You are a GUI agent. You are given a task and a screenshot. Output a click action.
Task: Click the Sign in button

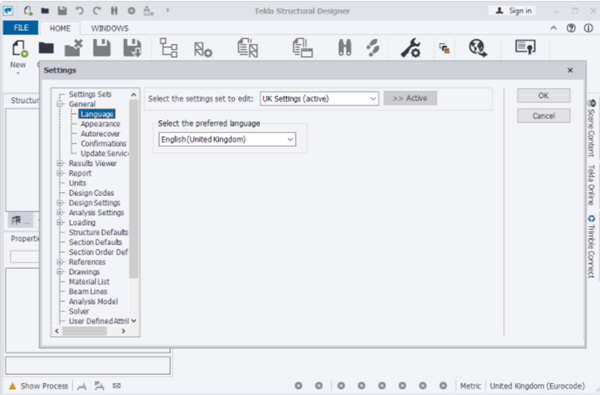(x=513, y=11)
